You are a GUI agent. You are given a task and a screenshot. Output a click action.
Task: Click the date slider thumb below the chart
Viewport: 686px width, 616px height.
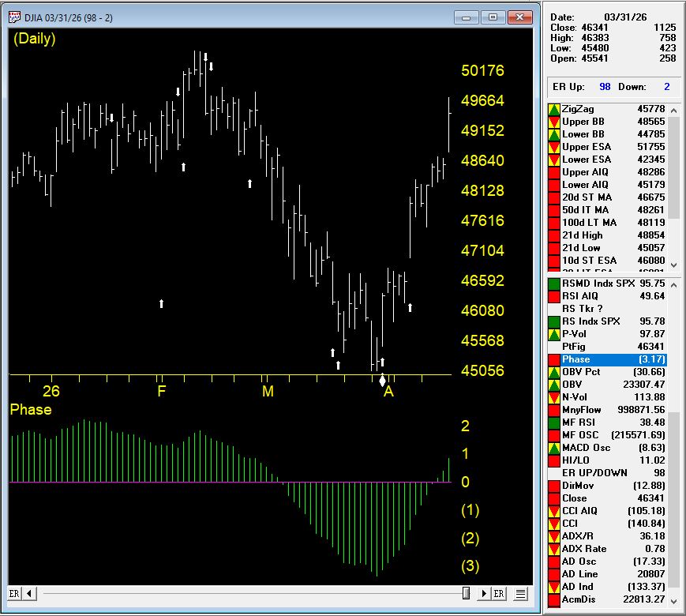click(x=467, y=593)
